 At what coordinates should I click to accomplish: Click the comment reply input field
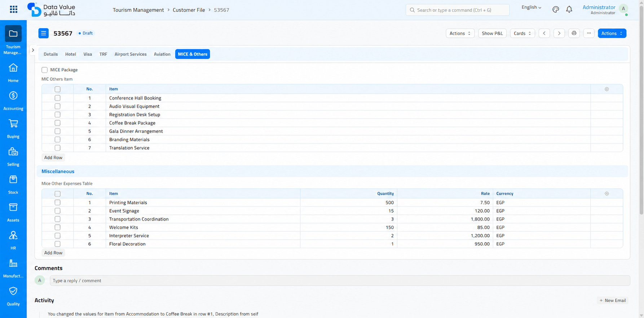340,280
